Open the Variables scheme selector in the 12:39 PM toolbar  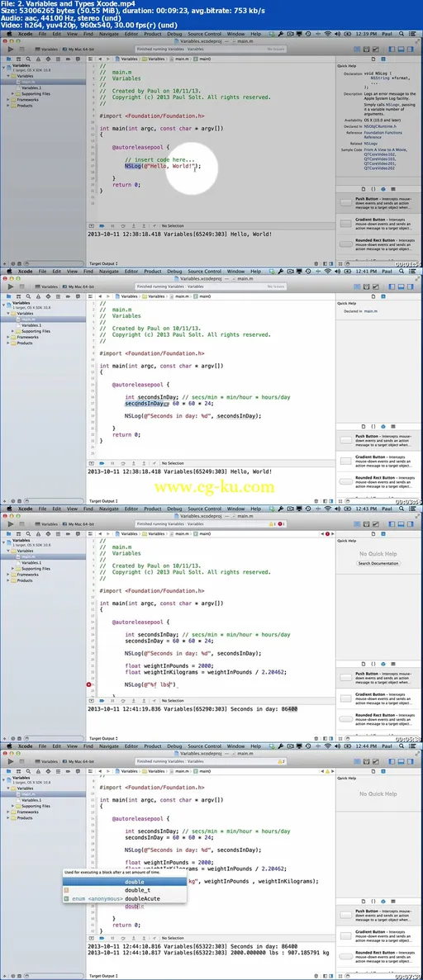click(48, 50)
